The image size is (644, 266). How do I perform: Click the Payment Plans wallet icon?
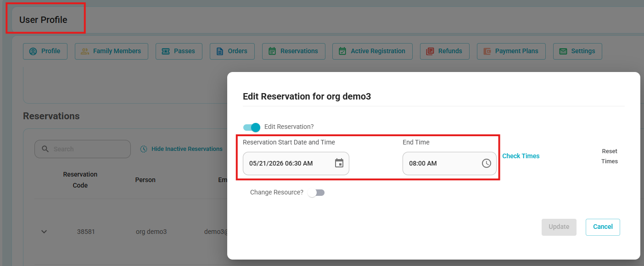click(487, 51)
